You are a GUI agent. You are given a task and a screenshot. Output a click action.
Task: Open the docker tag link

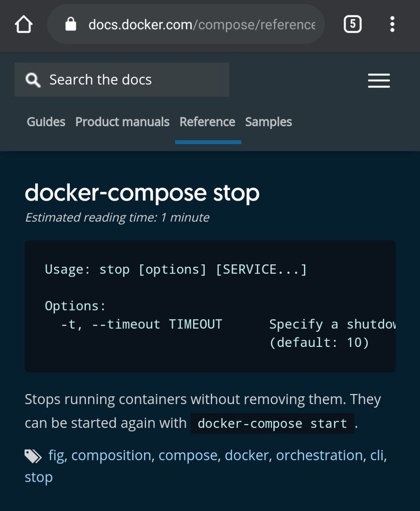247,456
